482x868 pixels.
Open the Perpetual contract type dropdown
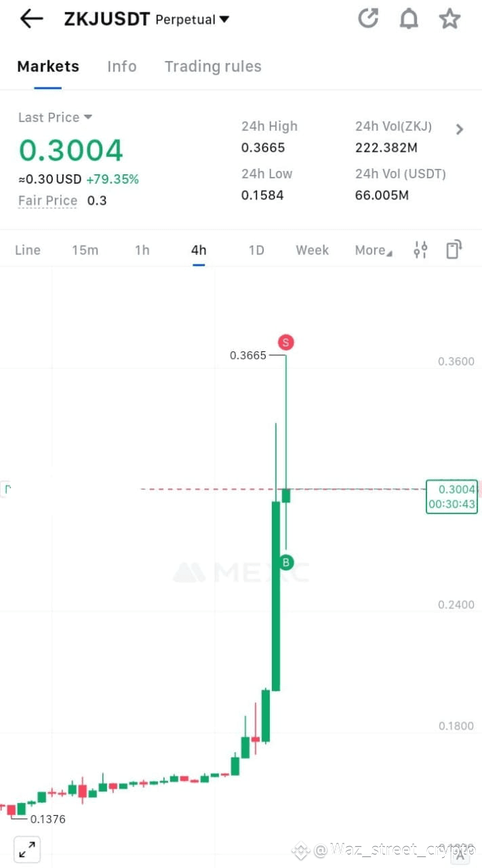[x=193, y=20]
